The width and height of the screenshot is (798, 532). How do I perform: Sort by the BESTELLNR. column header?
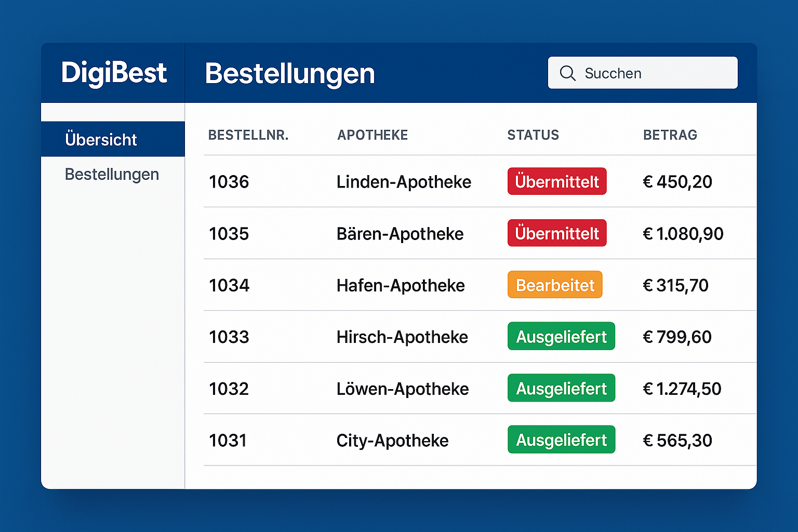[248, 135]
